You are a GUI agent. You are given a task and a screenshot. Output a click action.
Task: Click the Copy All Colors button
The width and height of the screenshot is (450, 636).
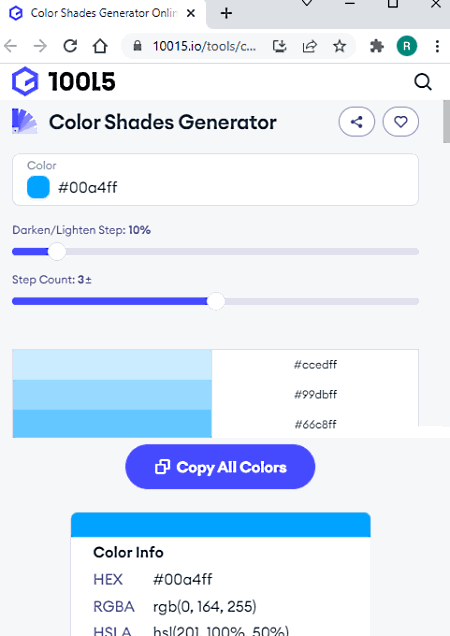pyautogui.click(x=220, y=467)
